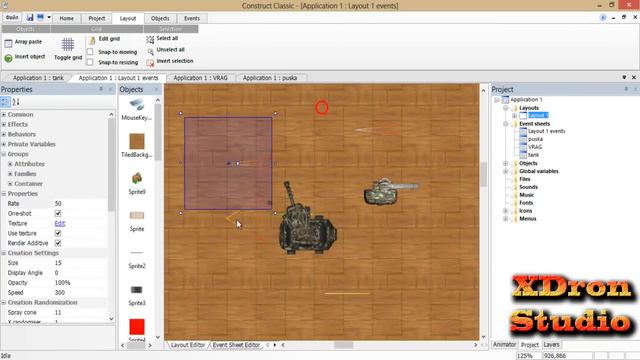Click the puska event sheet icon
640x360 pixels.
click(523, 139)
